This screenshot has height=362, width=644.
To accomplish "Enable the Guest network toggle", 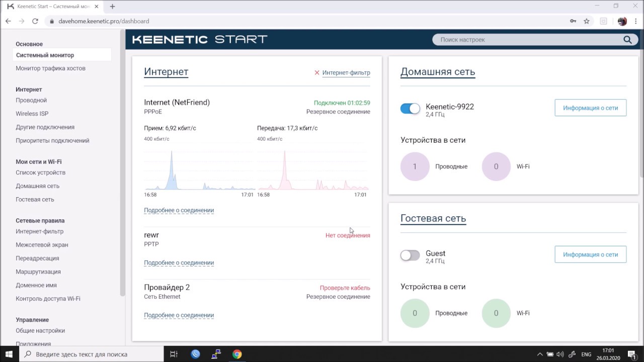I will [x=410, y=255].
